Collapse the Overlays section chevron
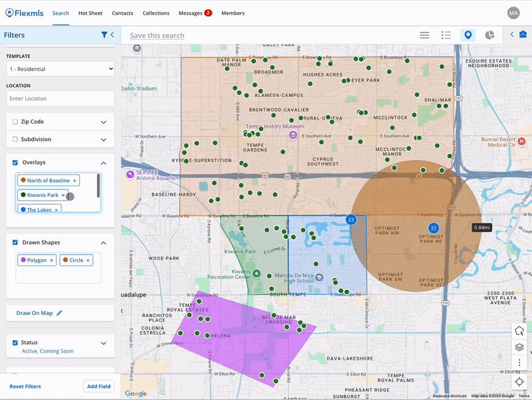 click(x=104, y=163)
